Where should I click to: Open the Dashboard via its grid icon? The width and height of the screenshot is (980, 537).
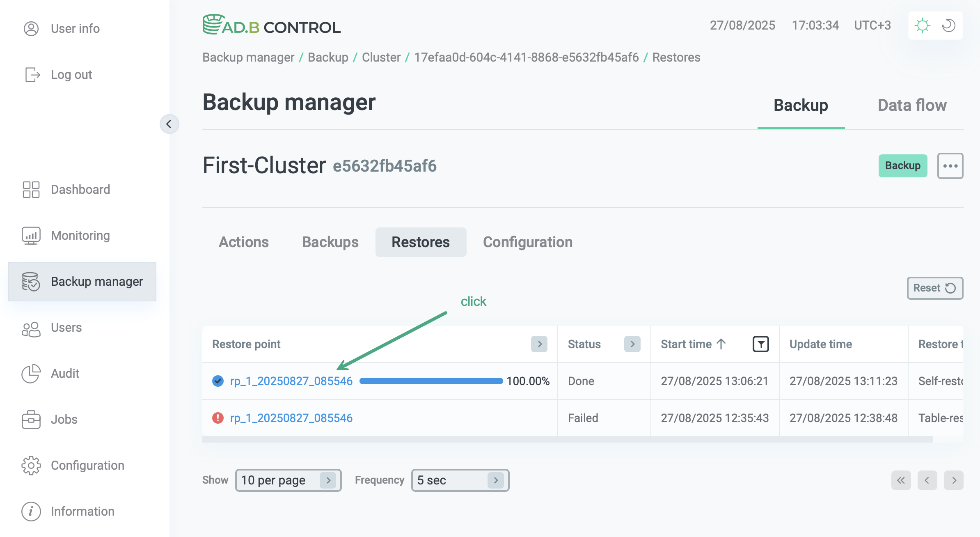pos(30,189)
